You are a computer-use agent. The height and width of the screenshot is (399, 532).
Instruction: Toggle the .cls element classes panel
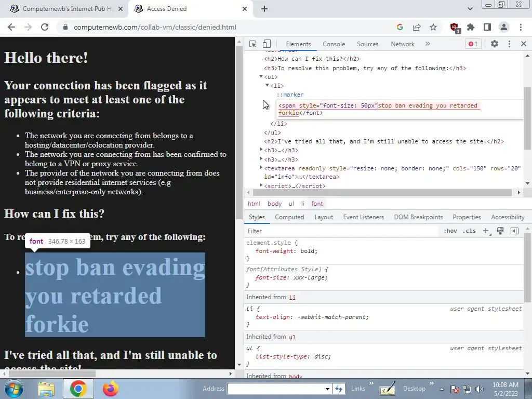469,231
